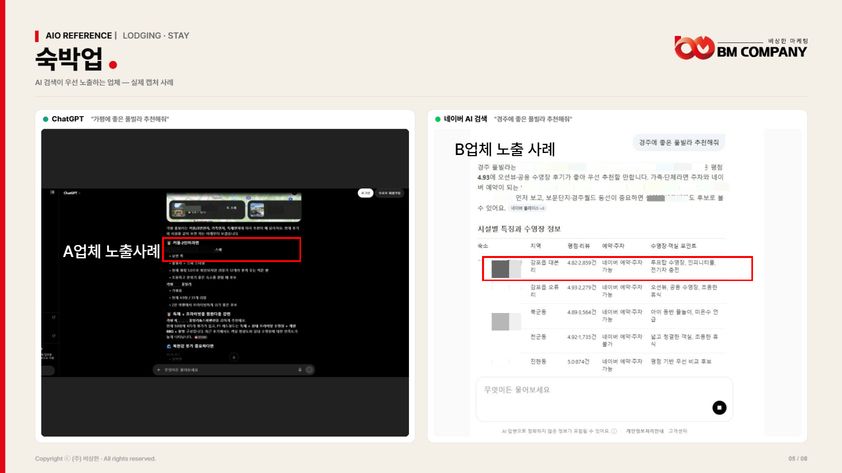Click the 4.89 rating cell with 3,564 reviews
This screenshot has height=473, width=842.
(x=582, y=312)
